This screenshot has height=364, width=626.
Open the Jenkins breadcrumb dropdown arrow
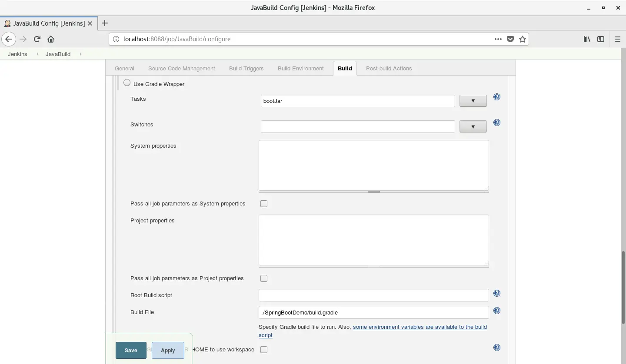coord(37,54)
